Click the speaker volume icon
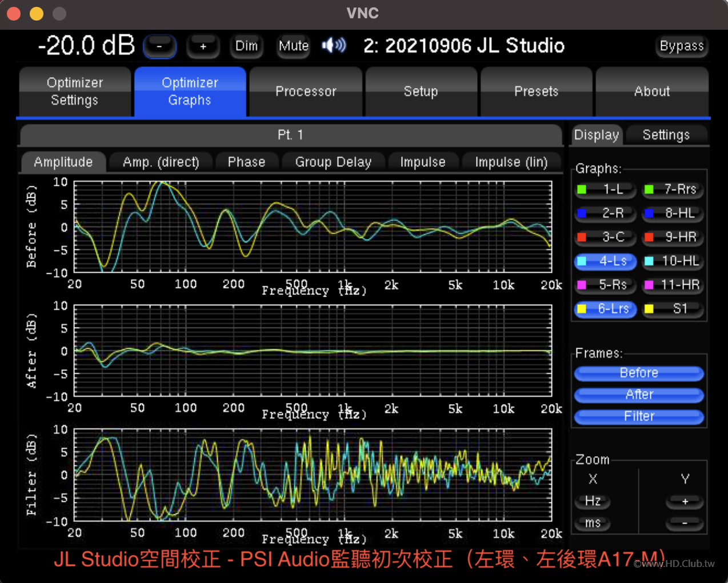 pos(334,45)
